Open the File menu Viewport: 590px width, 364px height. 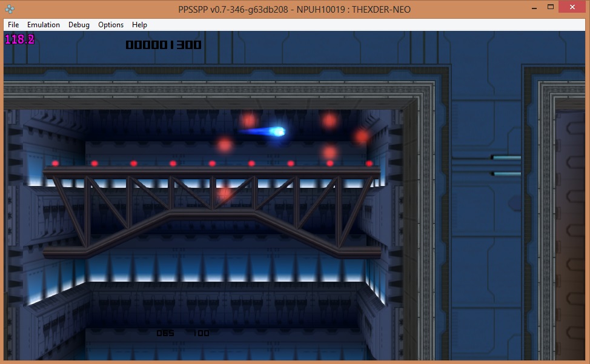(x=13, y=25)
